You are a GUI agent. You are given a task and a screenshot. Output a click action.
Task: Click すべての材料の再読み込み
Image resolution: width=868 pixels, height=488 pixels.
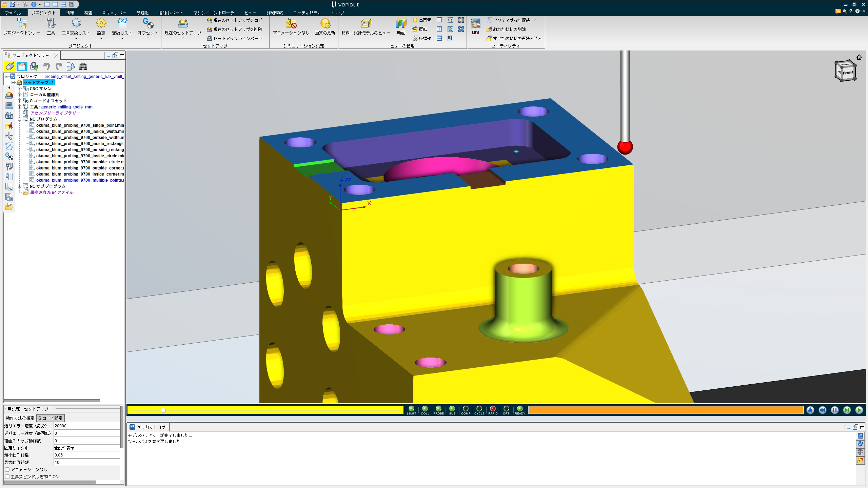[x=514, y=38]
